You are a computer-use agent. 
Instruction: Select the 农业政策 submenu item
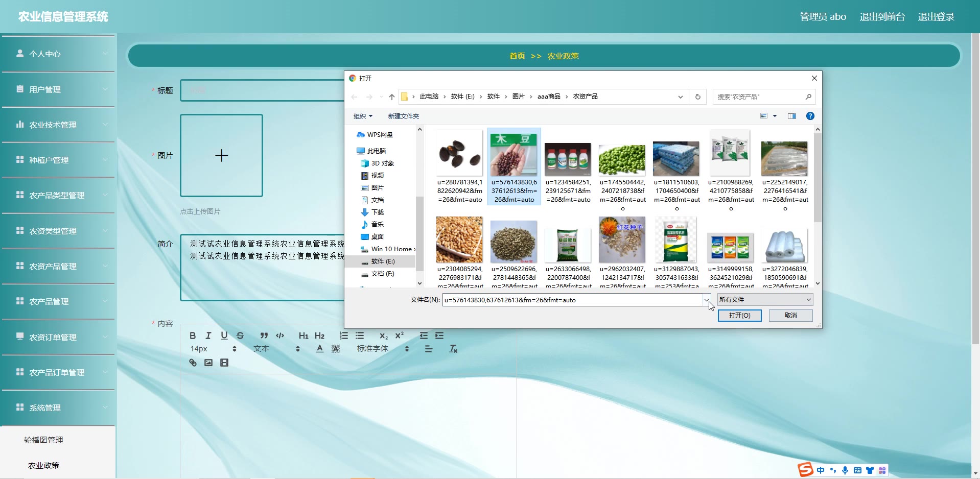coord(43,465)
